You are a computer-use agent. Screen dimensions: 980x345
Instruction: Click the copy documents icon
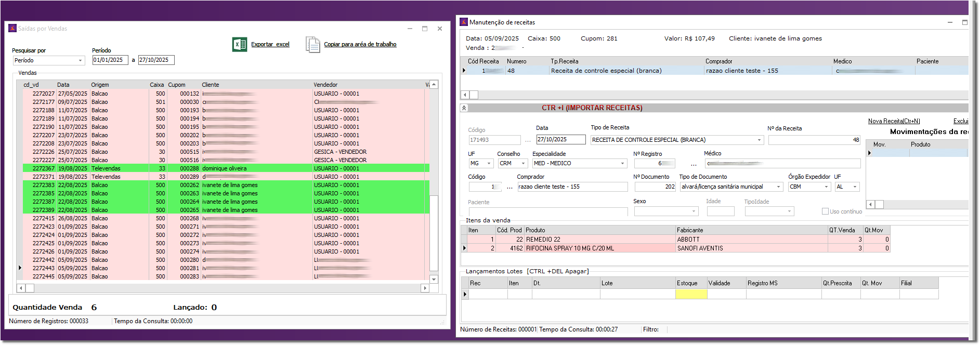coord(312,45)
